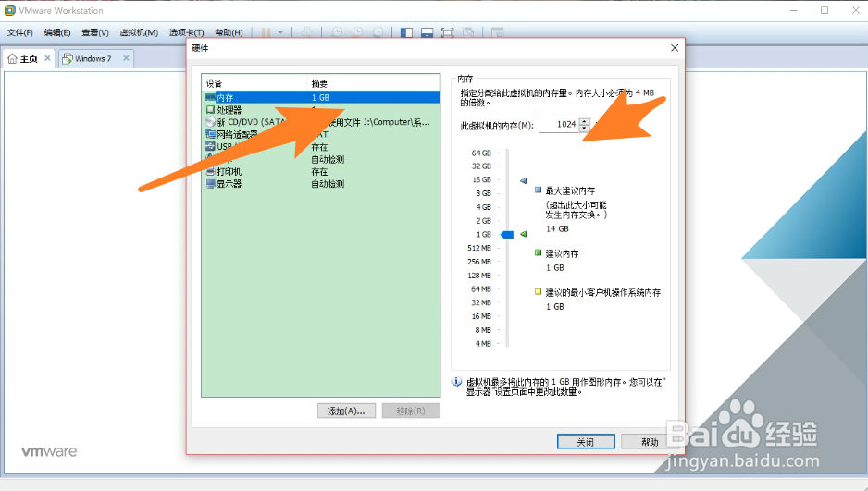Open the 编辑(E) menu

coord(57,32)
